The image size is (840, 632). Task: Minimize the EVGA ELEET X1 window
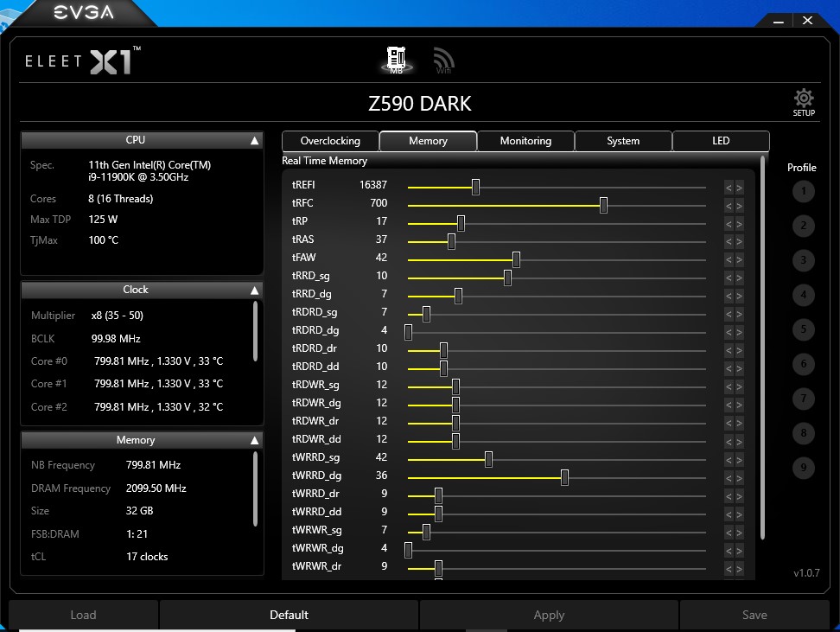(x=779, y=22)
